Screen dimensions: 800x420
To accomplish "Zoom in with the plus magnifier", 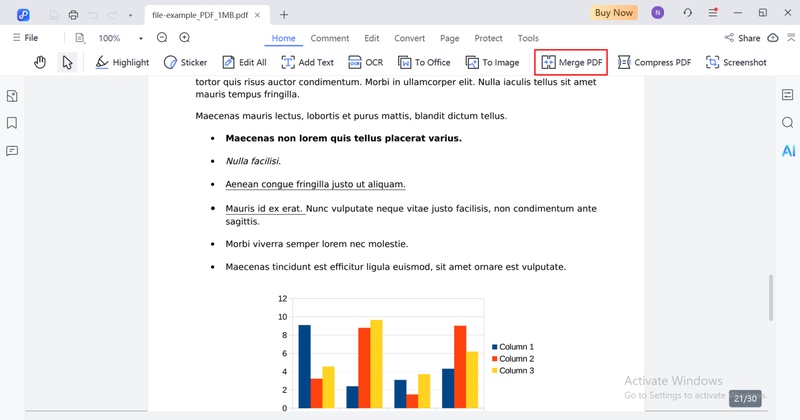I will (x=185, y=38).
